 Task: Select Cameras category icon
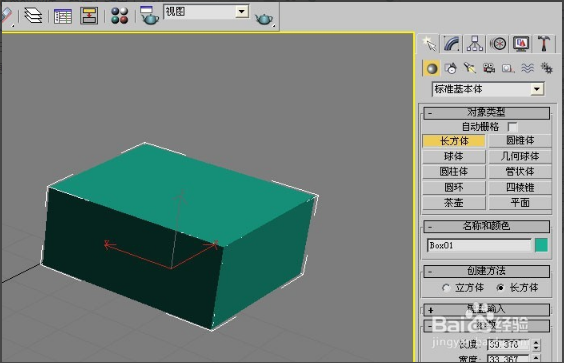coord(489,68)
